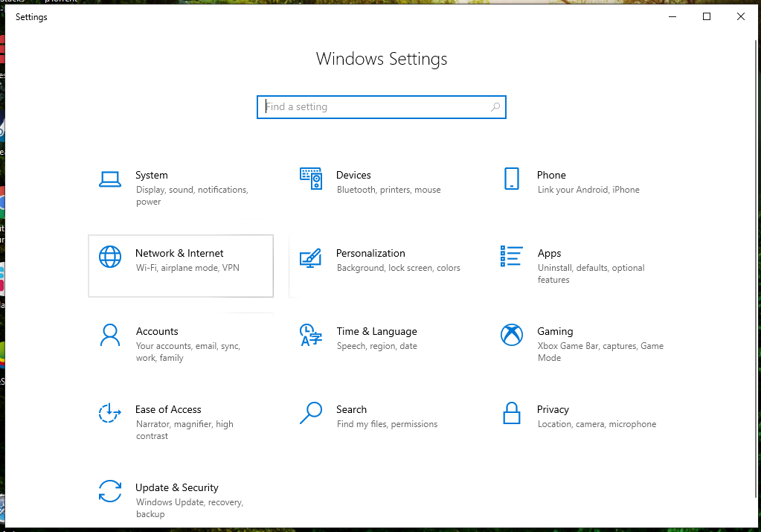Click the Ease of Access icon
The image size is (761, 532).
tap(109, 413)
